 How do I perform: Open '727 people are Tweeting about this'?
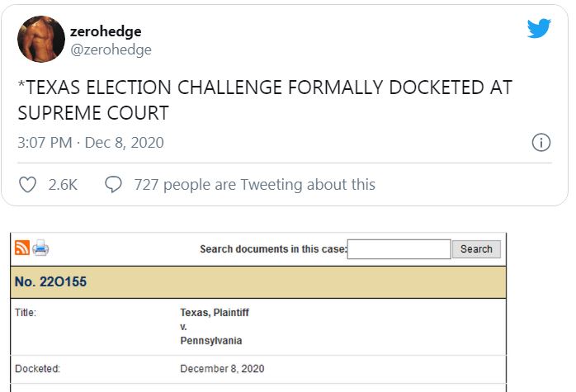pyautogui.click(x=254, y=184)
